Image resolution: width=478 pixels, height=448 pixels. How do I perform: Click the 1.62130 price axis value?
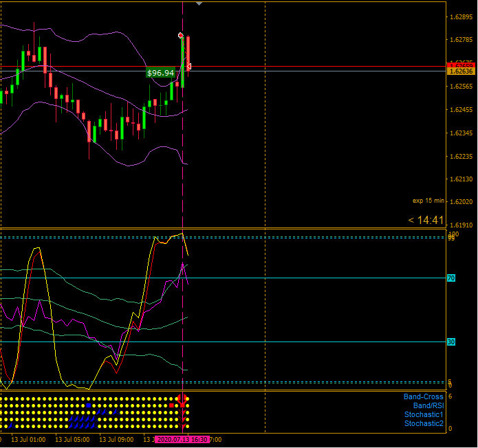pyautogui.click(x=461, y=179)
